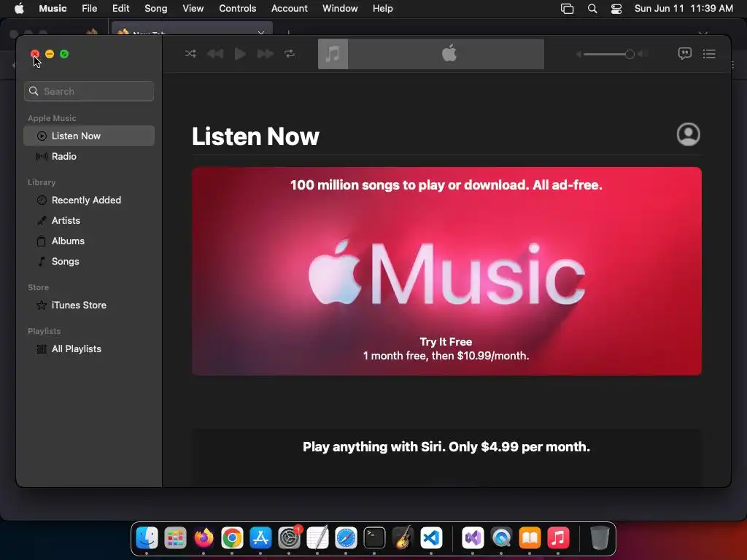The image size is (747, 560).
Task: Open System Settings from the Dock
Action: pyautogui.click(x=289, y=538)
